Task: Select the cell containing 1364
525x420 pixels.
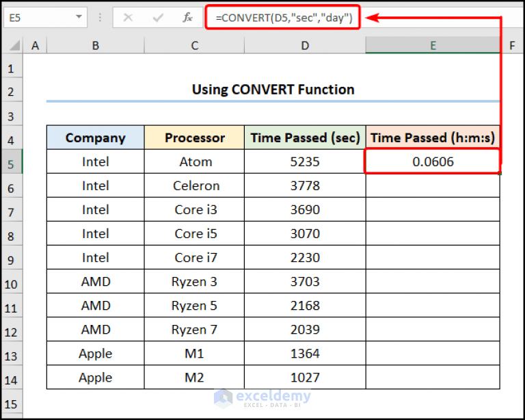Action: (x=305, y=354)
